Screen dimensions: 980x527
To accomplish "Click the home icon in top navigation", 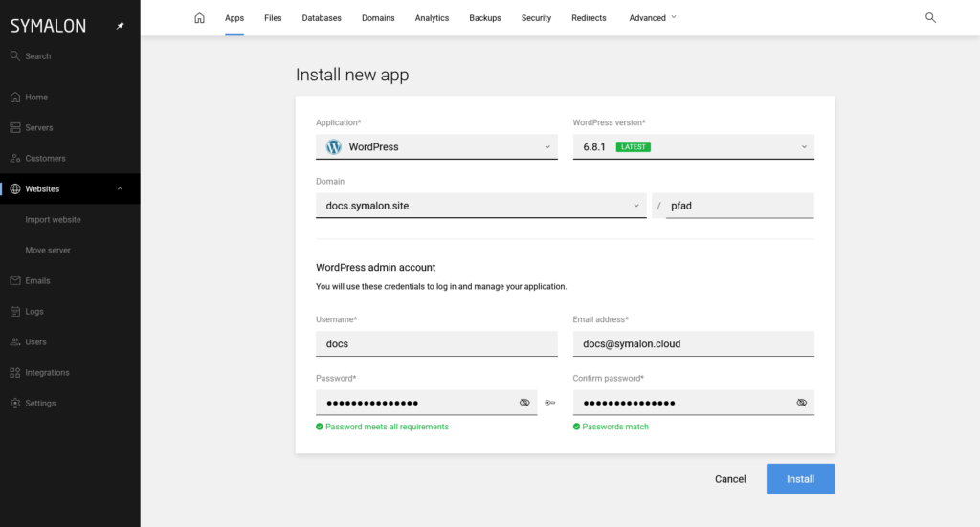I will [x=199, y=17].
